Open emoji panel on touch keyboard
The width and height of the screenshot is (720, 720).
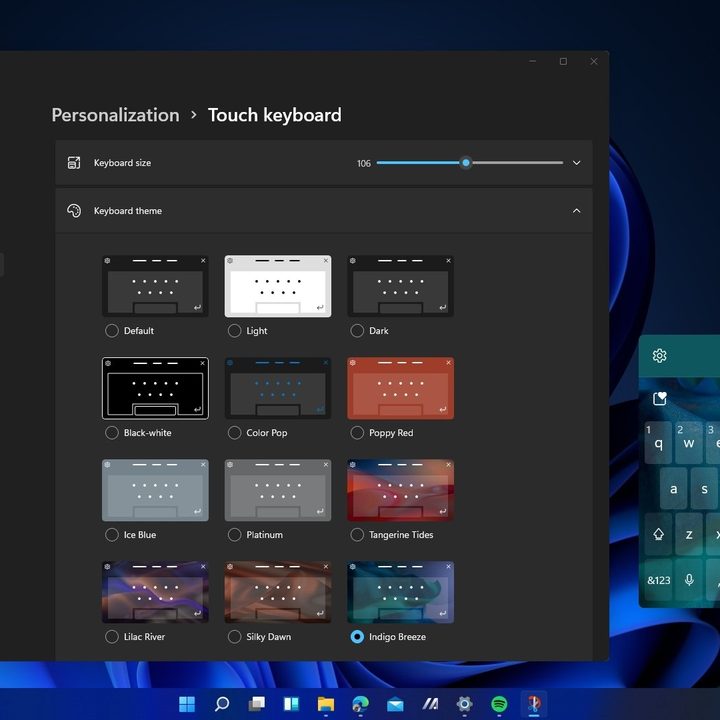pos(659,398)
